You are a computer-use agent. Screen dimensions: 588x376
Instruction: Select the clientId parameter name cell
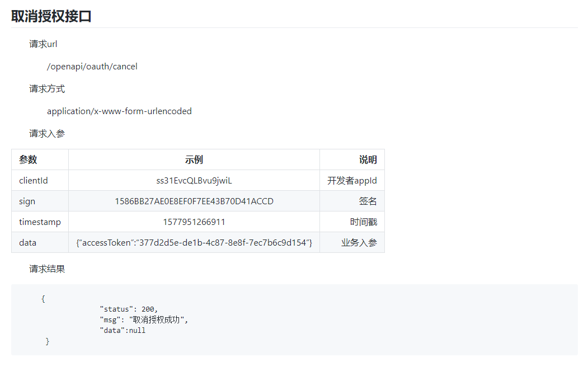coord(33,180)
